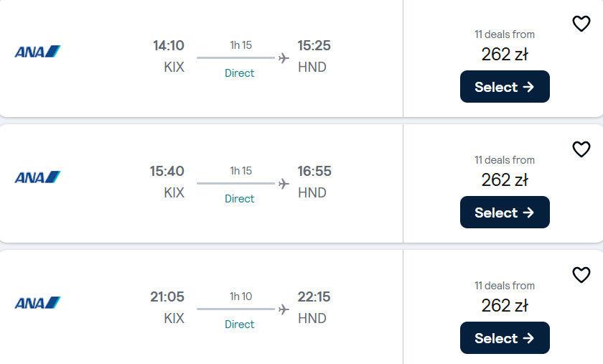Screen dimensions: 603x364
Task: Choose Select on the 21:05 flight
Action: coord(505,338)
